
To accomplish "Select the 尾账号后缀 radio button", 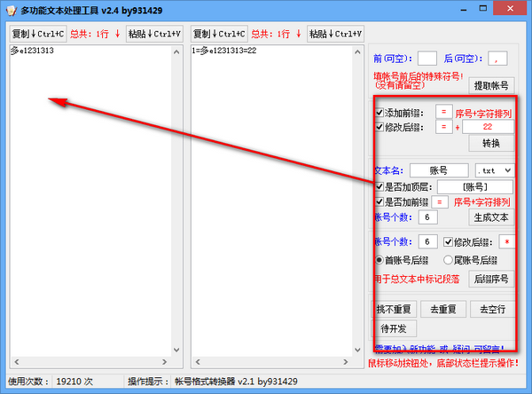I will coord(449,259).
